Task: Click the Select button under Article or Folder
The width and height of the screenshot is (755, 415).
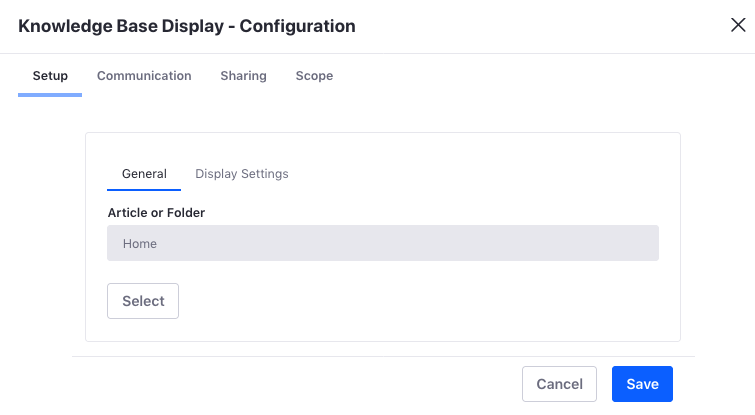Action: (143, 301)
